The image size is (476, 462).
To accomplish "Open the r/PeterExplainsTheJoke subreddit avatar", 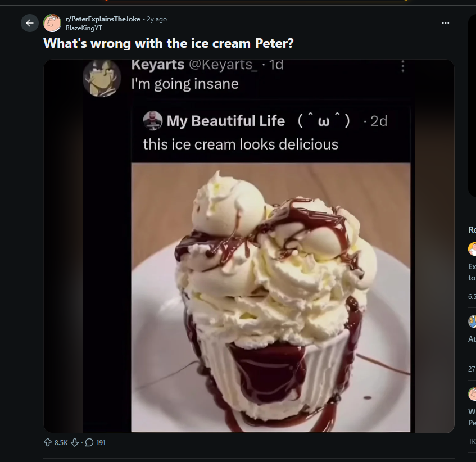I will coord(52,23).
